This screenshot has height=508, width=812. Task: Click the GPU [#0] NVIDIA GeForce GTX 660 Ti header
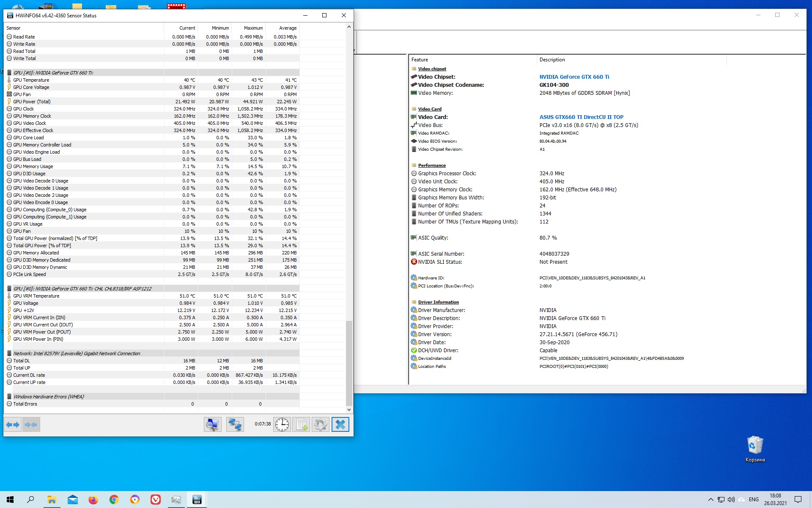(x=53, y=73)
